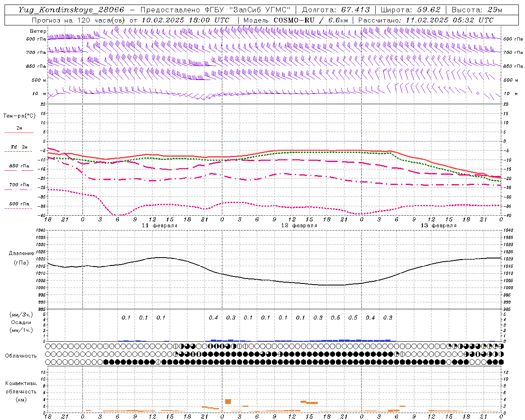Click the station title Yug_Kondinskoye_28066
This screenshot has width=525, height=420.
pos(71,10)
